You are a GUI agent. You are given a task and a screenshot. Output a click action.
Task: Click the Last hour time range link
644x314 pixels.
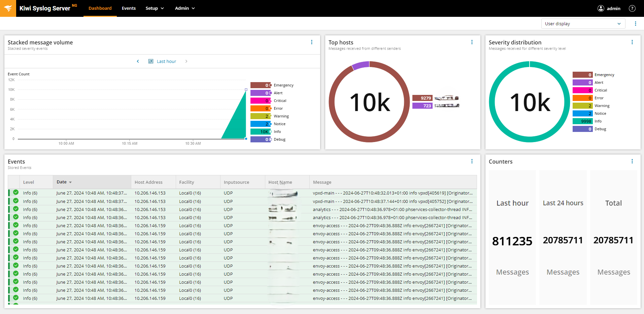pyautogui.click(x=166, y=61)
